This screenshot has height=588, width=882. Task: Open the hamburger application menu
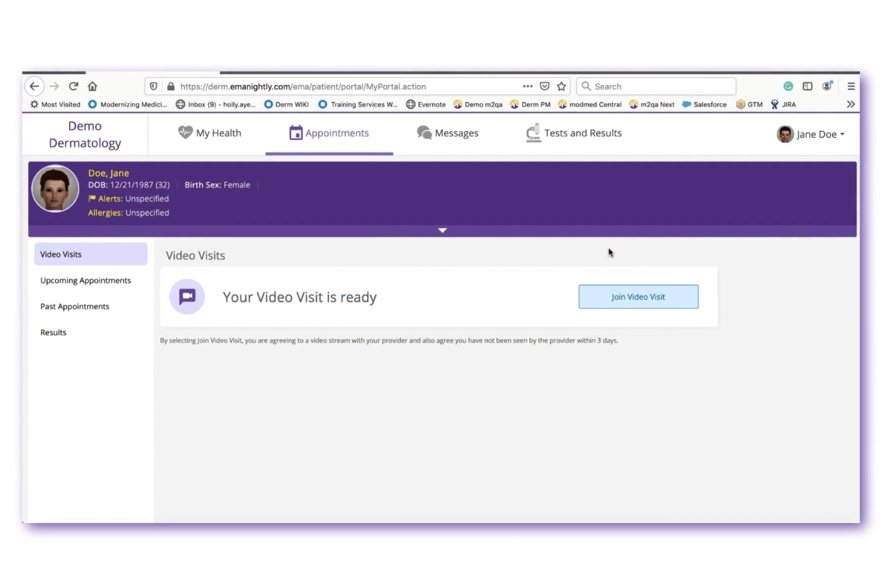click(x=851, y=86)
